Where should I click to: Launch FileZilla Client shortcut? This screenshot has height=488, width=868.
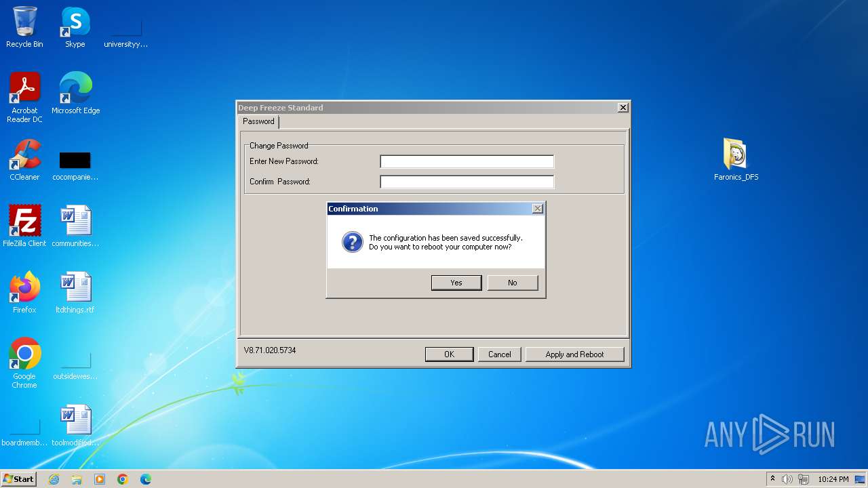[x=24, y=226]
